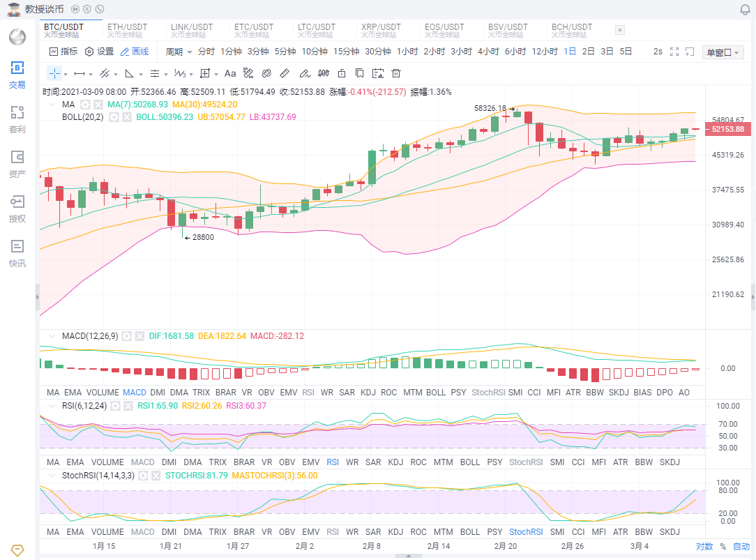Select the 分时 timeframe
Image resolution: width=756 pixels, height=560 pixels.
(x=206, y=52)
